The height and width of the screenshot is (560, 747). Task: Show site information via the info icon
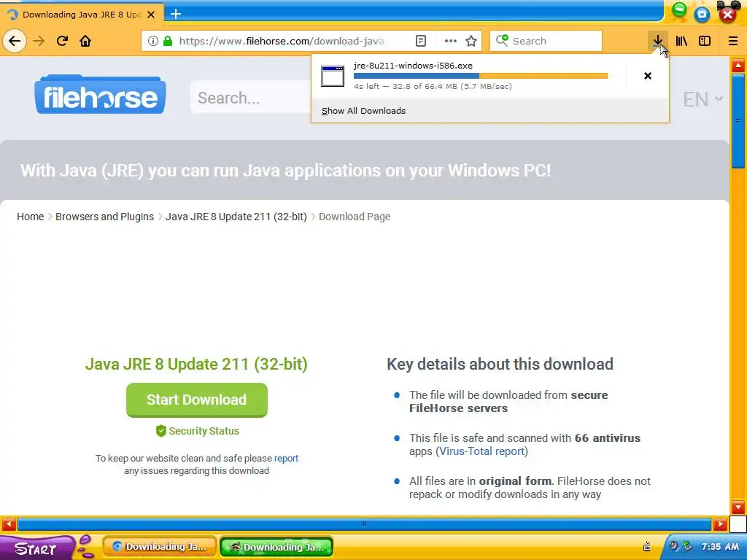[153, 41]
